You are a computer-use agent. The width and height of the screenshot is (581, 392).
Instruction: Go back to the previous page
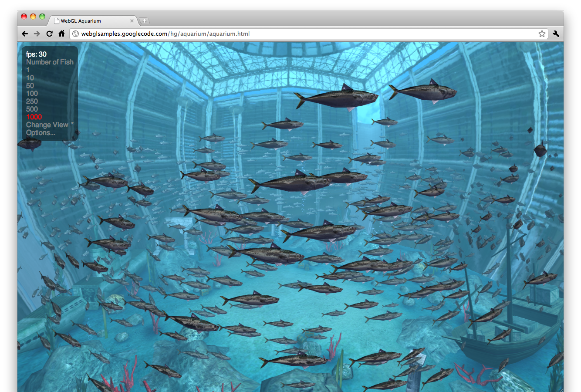25,34
